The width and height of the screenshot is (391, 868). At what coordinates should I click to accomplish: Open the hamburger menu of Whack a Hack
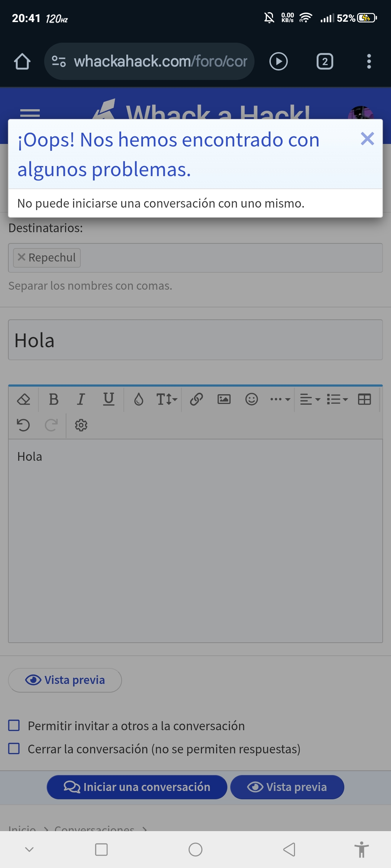(30, 112)
